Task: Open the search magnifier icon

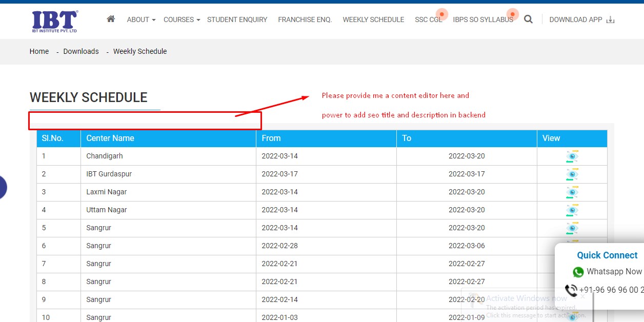Action: 528,19
